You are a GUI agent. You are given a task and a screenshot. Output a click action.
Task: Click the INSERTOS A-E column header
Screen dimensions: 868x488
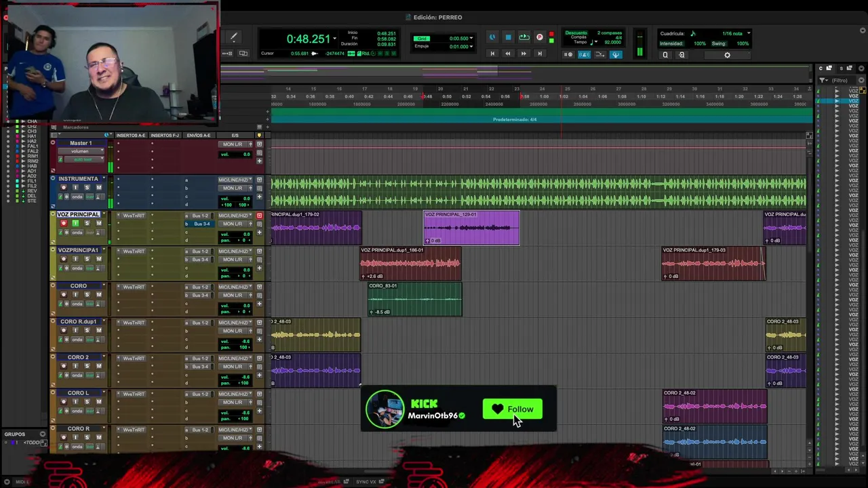pos(131,136)
